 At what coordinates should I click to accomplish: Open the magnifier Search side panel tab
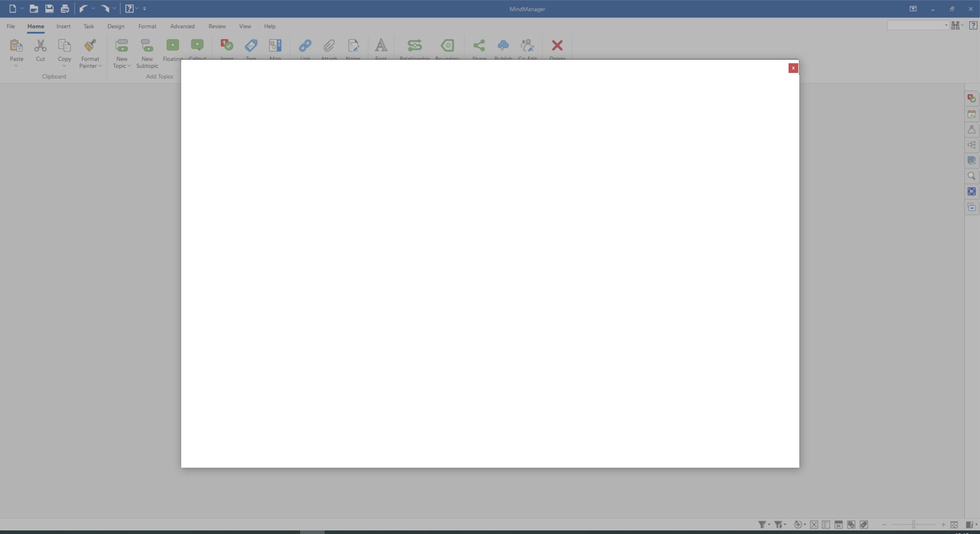click(x=971, y=176)
